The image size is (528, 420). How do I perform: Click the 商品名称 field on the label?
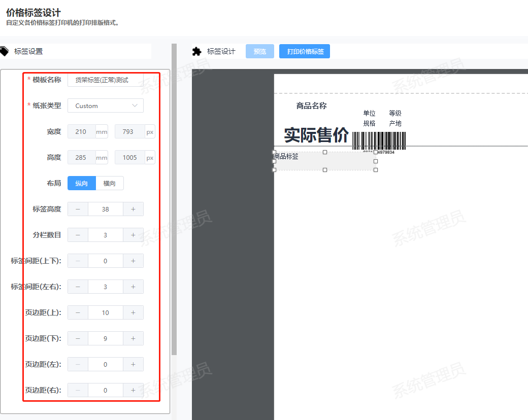[x=311, y=106]
